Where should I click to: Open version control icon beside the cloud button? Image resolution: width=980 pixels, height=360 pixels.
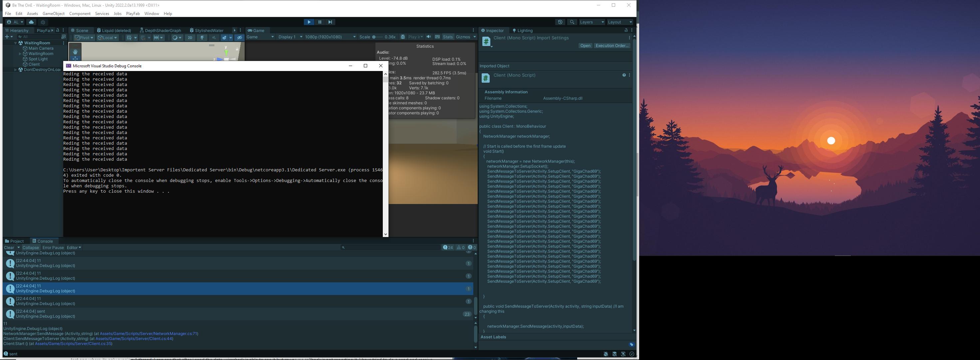[x=43, y=22]
